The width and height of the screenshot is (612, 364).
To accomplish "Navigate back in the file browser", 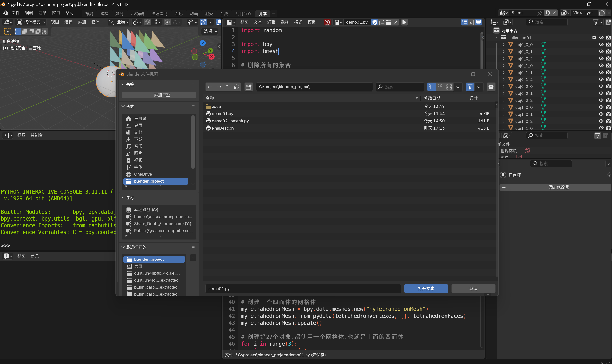I will (x=210, y=87).
